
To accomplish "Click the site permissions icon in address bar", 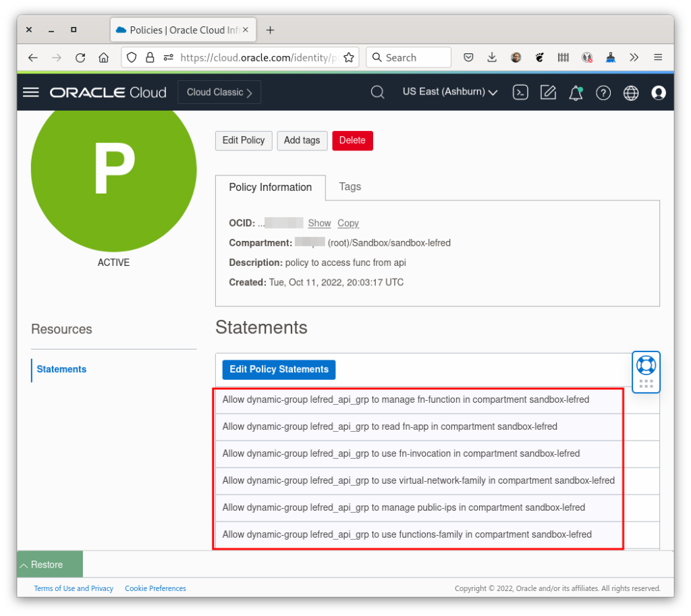I will tap(168, 57).
